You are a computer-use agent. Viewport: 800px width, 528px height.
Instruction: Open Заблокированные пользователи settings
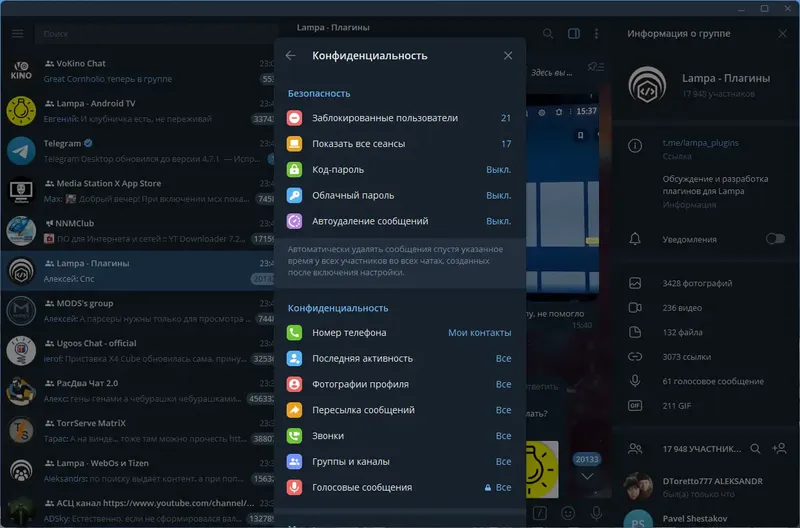[x=400, y=118]
